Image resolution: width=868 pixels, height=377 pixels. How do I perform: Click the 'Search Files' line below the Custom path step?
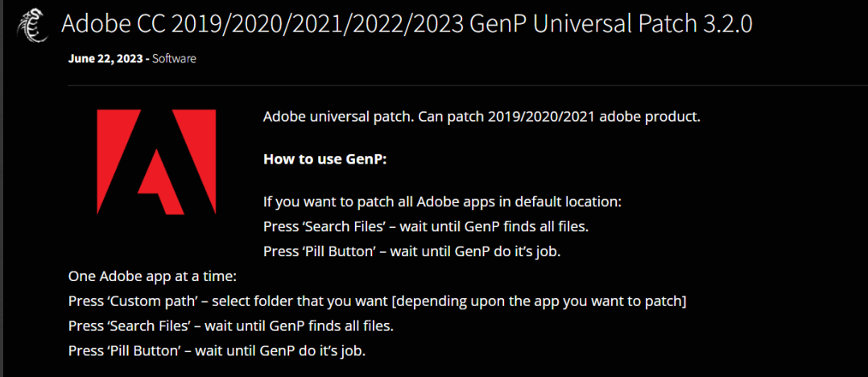pos(231,326)
